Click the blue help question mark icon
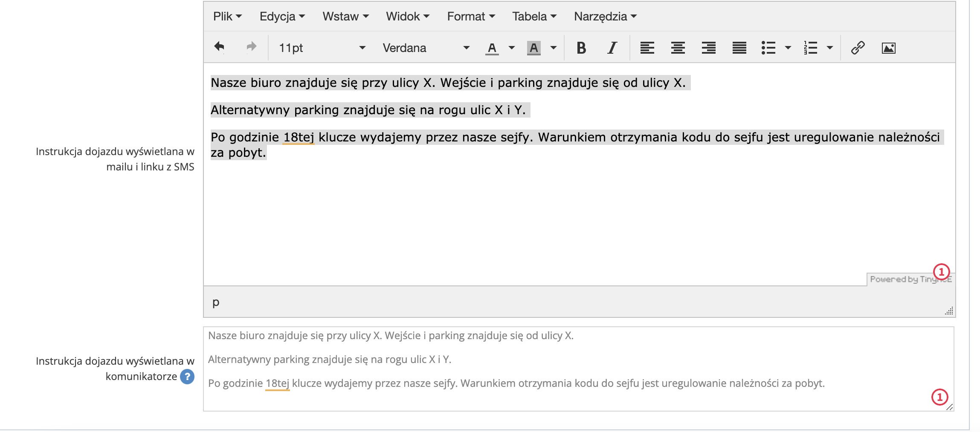Viewport: 980px width, 432px height. click(187, 377)
